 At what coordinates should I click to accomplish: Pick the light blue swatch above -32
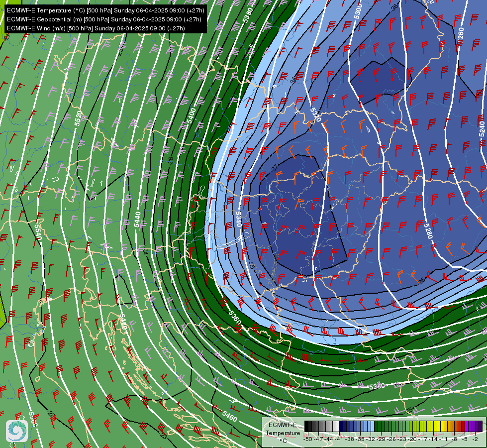click(x=373, y=426)
